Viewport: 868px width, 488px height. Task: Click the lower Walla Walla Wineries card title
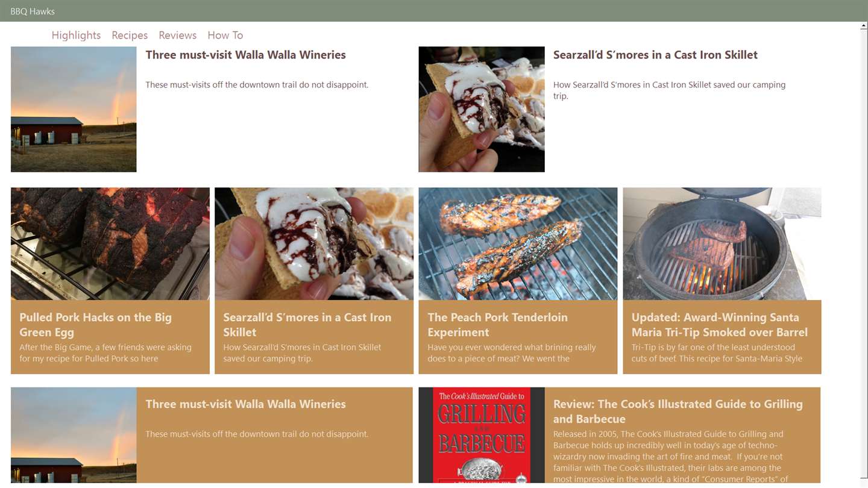(x=245, y=404)
